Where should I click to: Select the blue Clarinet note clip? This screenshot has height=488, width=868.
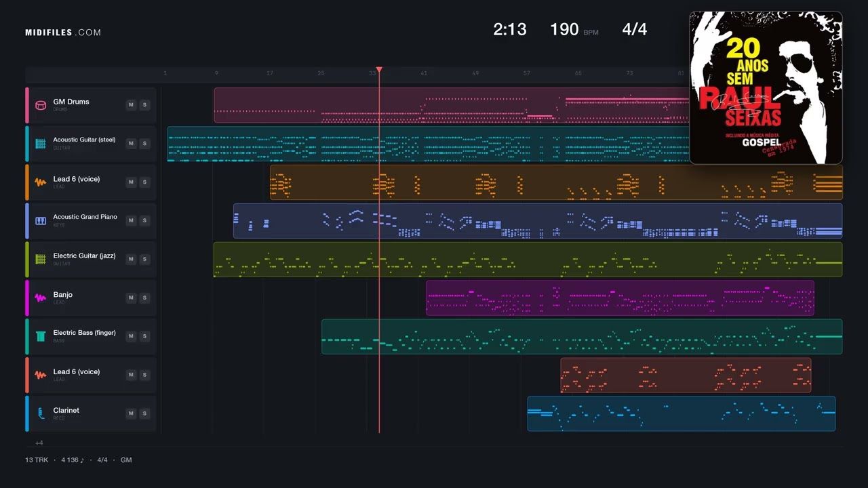(x=682, y=414)
